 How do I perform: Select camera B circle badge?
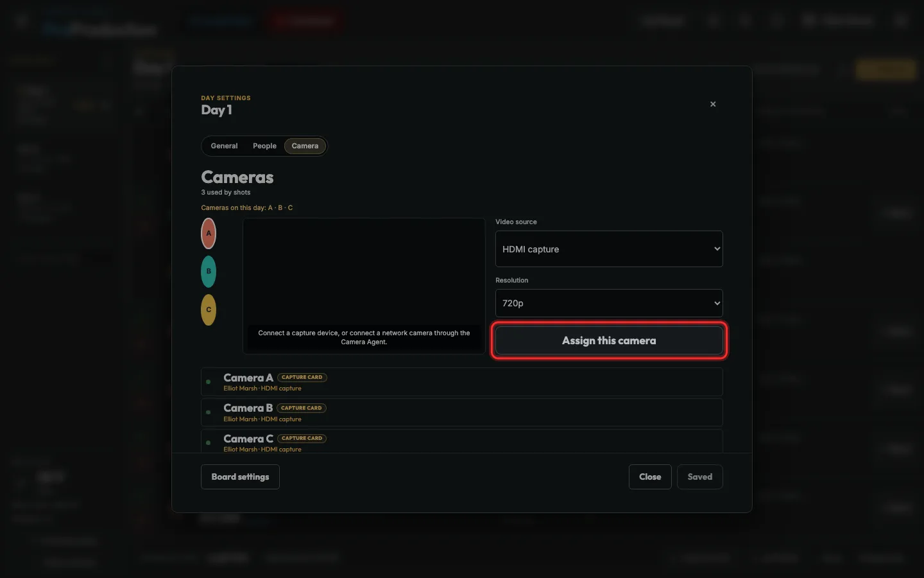tap(209, 272)
